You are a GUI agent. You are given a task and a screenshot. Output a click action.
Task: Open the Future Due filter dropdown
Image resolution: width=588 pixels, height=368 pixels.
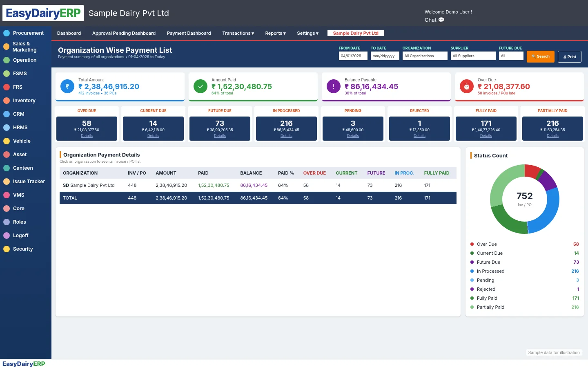pos(511,56)
